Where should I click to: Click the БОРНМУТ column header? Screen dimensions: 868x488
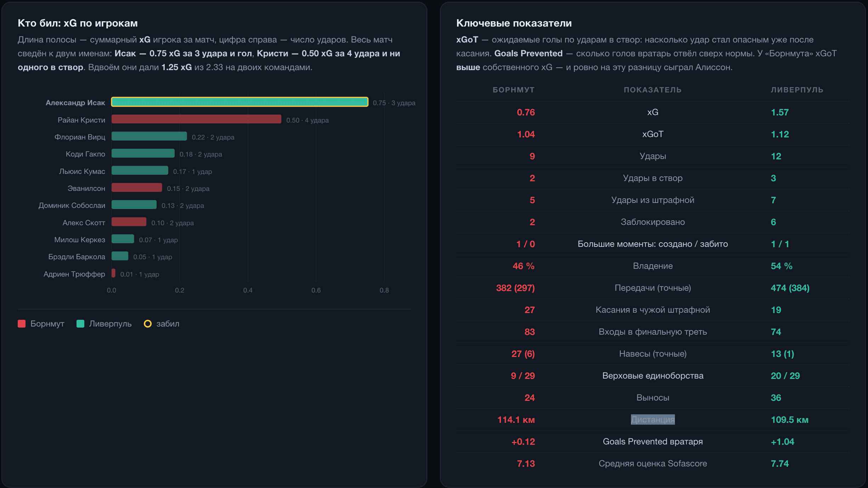point(514,90)
